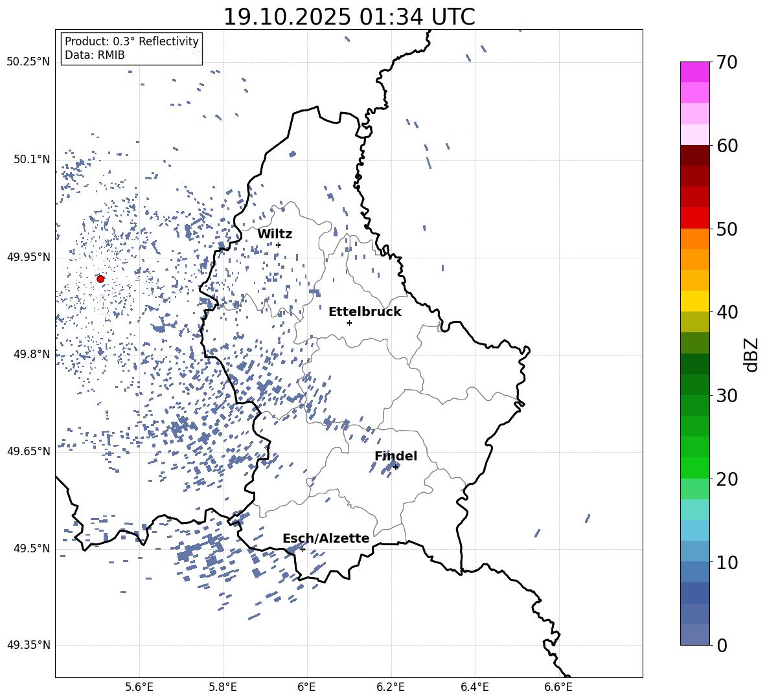Viewport: 767px width, 700px height.
Task: Pick the magenta swatch at colorbar top
Action: point(694,72)
